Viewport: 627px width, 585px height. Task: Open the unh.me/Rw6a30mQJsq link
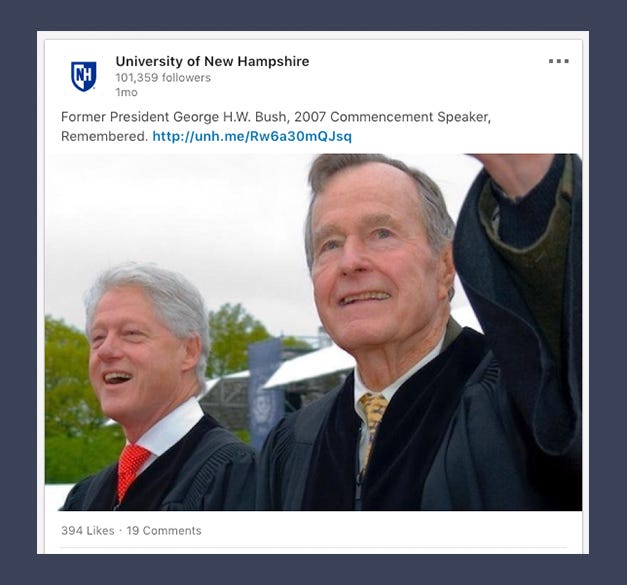[252, 136]
